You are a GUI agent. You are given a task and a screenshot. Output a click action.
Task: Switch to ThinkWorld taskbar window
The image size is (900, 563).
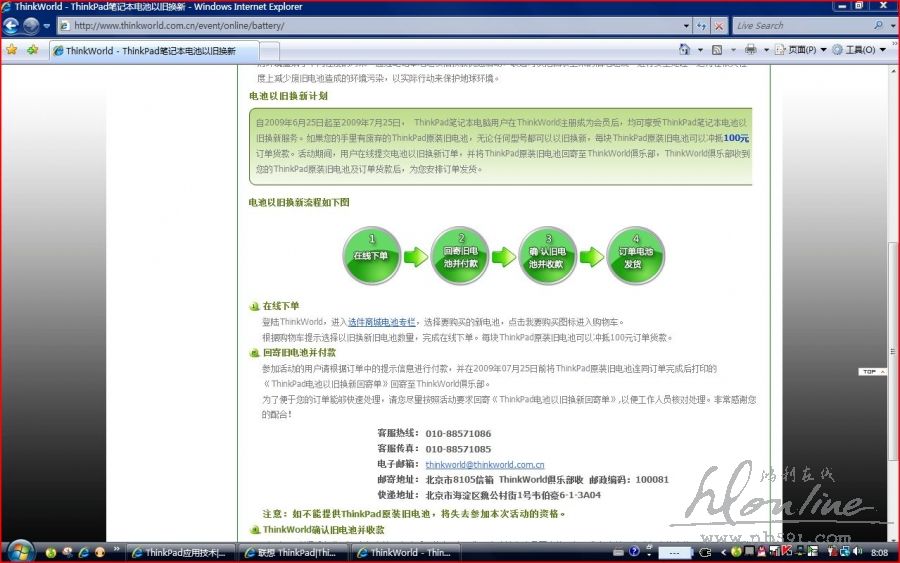pyautogui.click(x=406, y=553)
